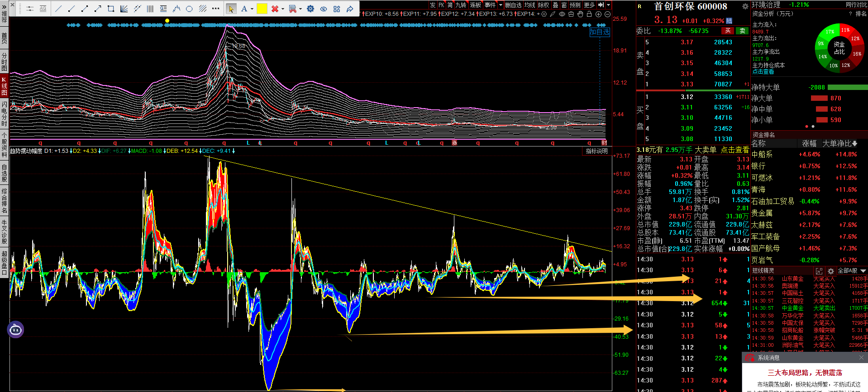Click the yellow color swatch
Screen dimensions: 868x392
click(262, 9)
